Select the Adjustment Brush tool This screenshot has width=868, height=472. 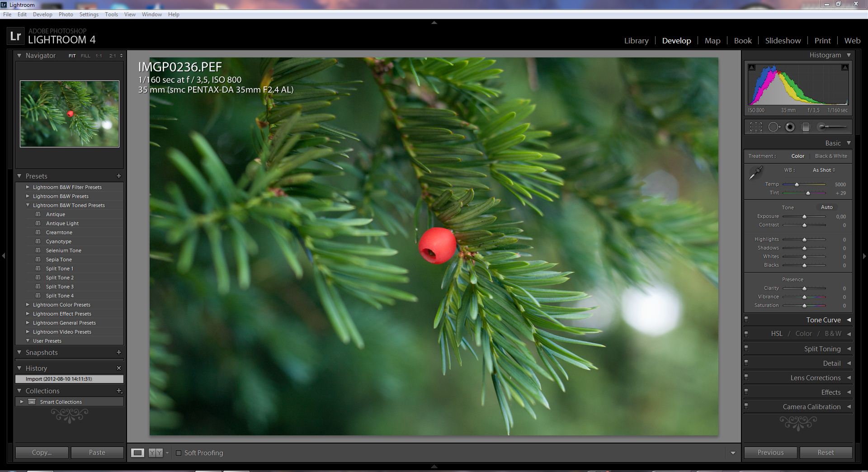(x=832, y=127)
